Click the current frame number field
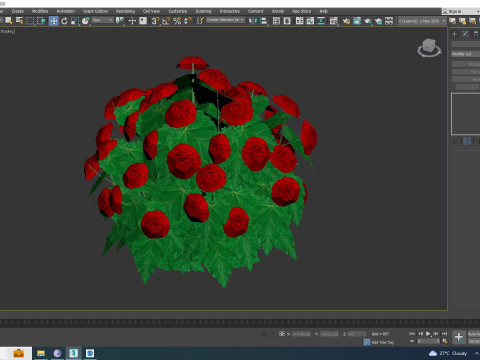Image resolution: width=480 pixels, height=360 pixels. [x=428, y=341]
